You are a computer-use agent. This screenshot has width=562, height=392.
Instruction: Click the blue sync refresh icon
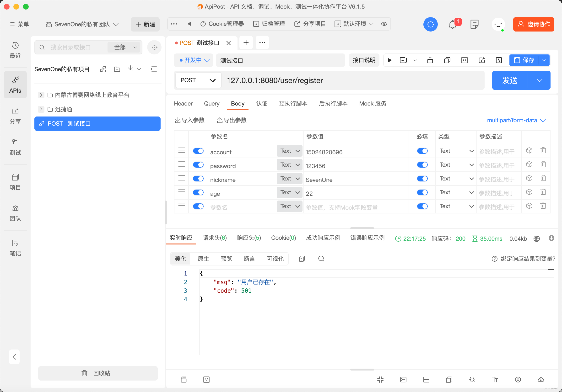(x=430, y=24)
